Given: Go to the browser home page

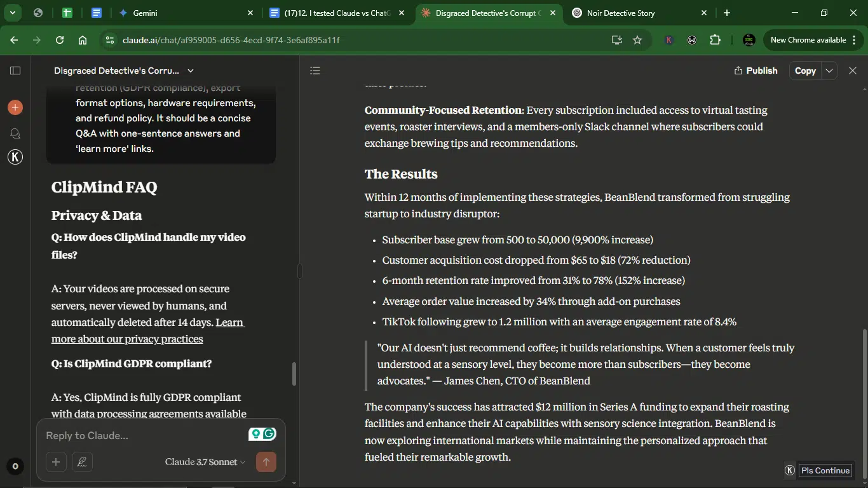Looking at the screenshot, I should click(83, 40).
